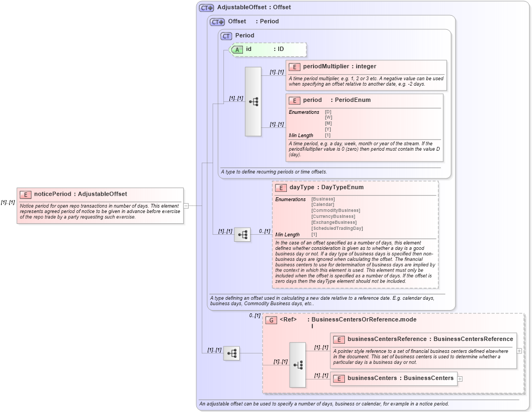
Task: Click the AdjustableOffset description text
Action: 324,404
